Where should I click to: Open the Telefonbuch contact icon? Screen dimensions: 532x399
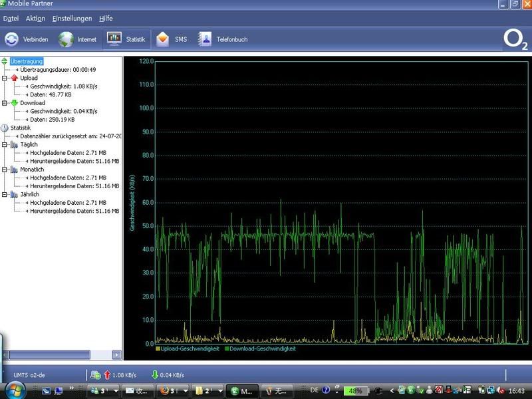coord(205,39)
